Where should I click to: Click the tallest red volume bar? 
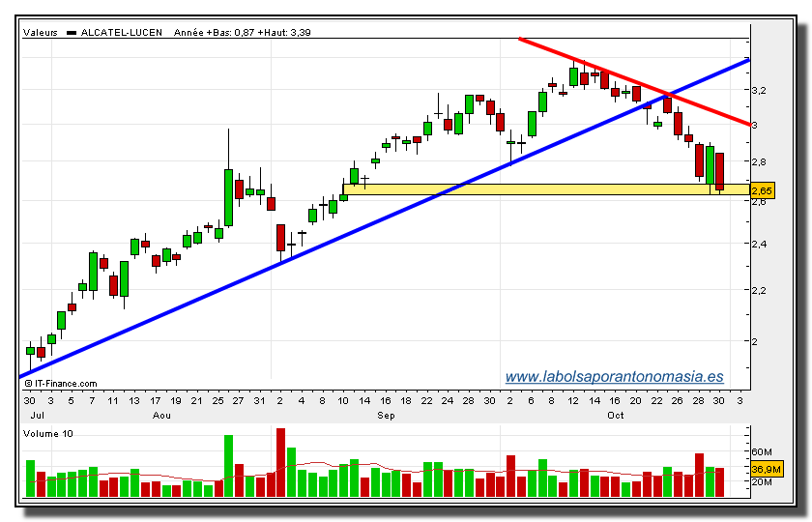point(280,462)
